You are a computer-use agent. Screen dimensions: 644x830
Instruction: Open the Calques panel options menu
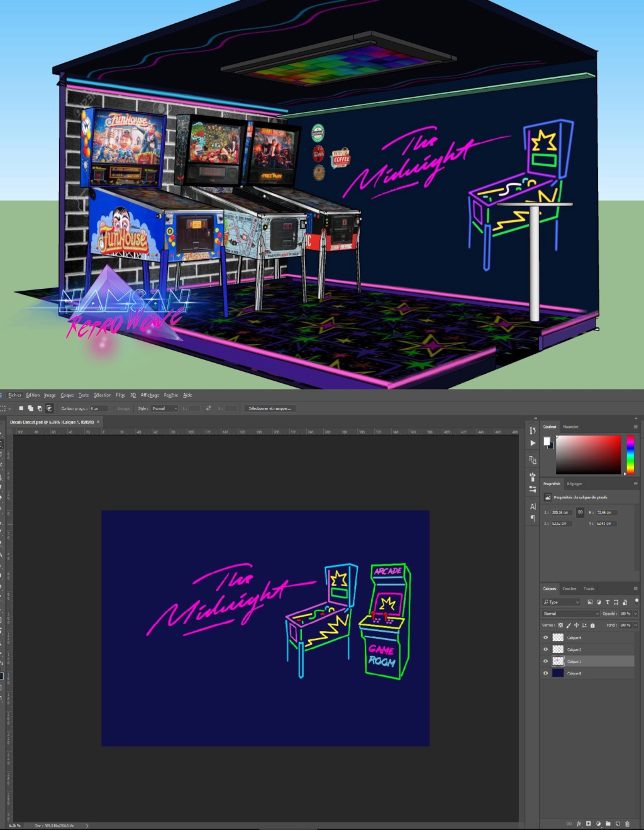coord(635,589)
